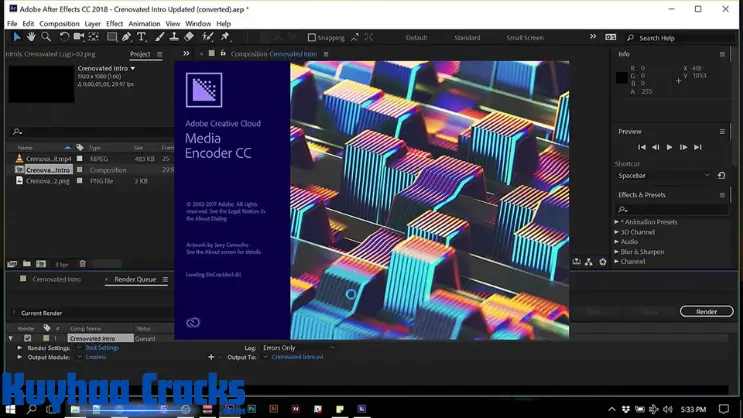Image resolution: width=743 pixels, height=418 pixels.
Task: Select the Zoom magnifier tool
Action: 46,37
